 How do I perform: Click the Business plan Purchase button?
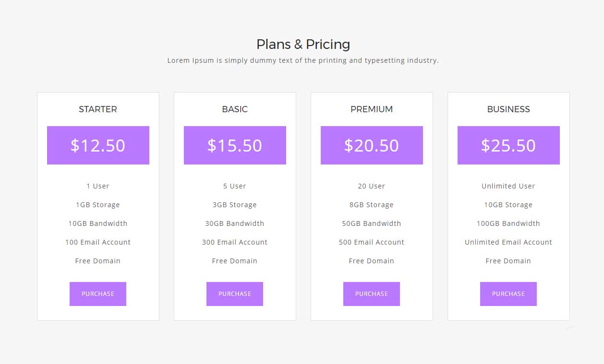tap(508, 294)
